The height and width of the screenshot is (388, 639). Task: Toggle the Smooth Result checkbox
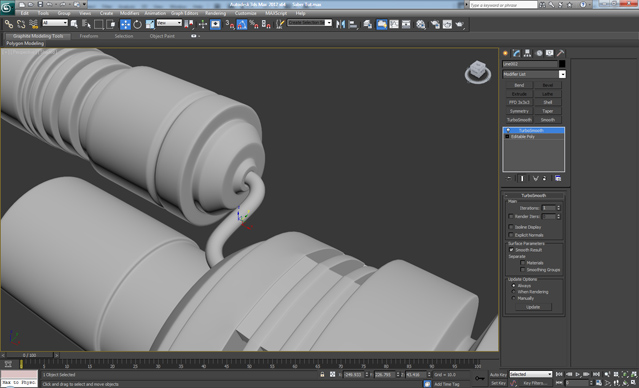pos(511,250)
